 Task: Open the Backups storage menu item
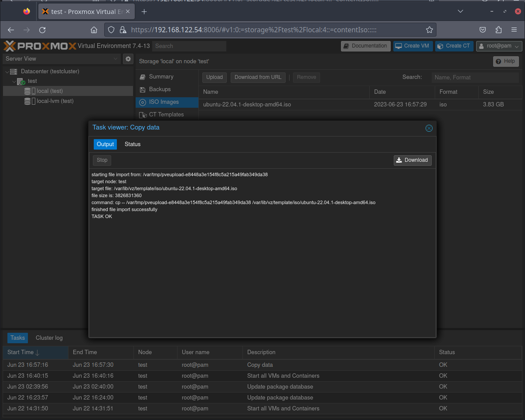[x=167, y=89]
